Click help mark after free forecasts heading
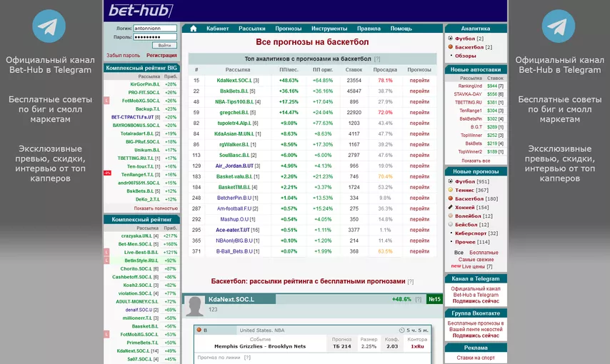The image size is (610, 364). coord(411,281)
